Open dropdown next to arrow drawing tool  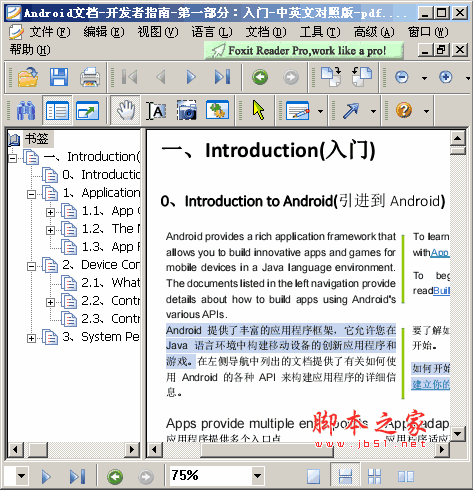(x=373, y=111)
